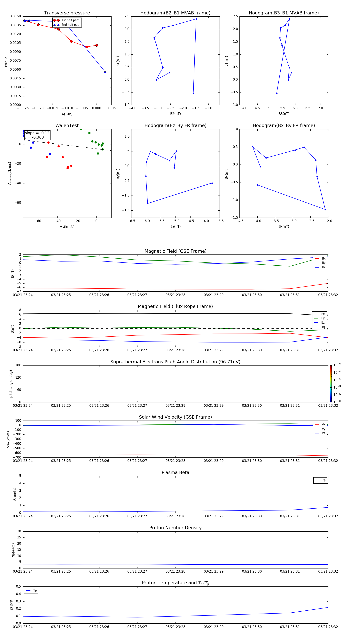Click the "Proton Temperature and Te/Tp" title
Screen dimensions: 351x644
click(x=175, y=583)
